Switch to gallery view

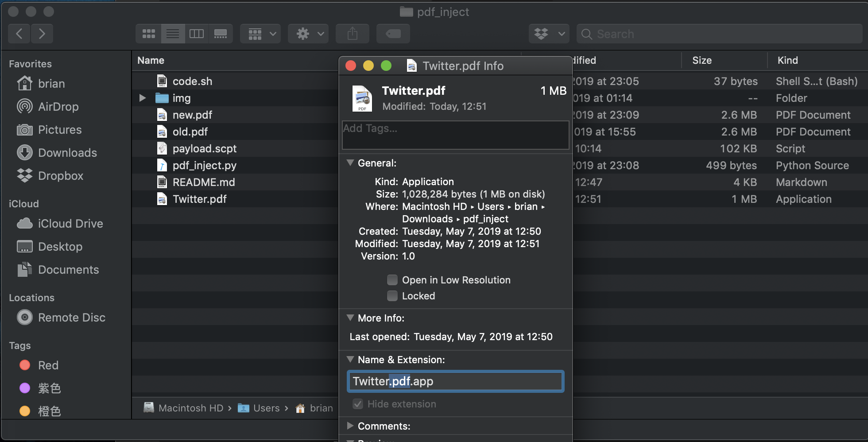pyautogui.click(x=221, y=34)
